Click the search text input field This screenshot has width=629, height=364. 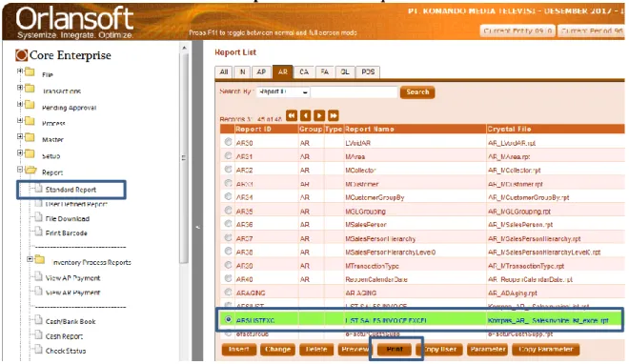click(354, 92)
